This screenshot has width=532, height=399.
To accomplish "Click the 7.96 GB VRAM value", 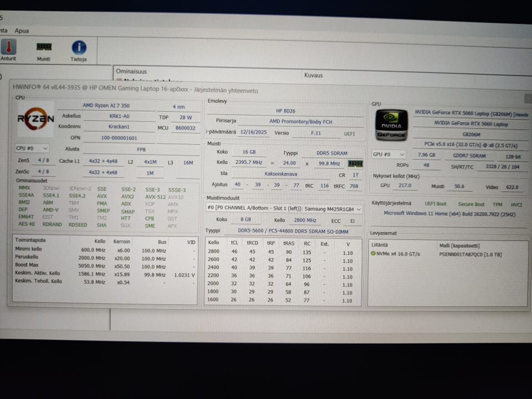I will 427,155.
